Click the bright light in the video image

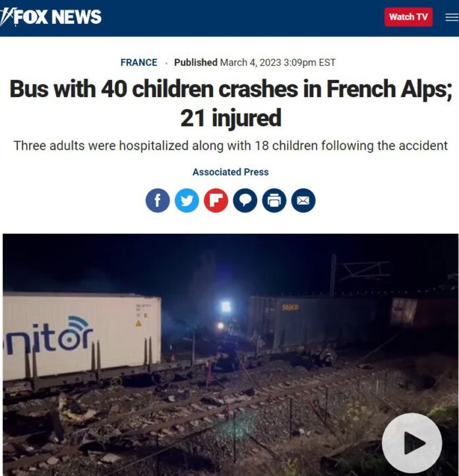(226, 306)
